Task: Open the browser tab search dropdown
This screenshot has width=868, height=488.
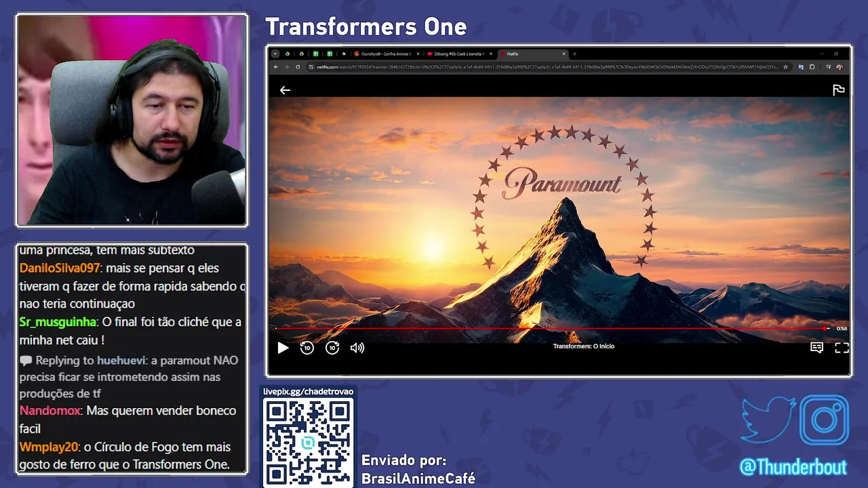Action: click(275, 54)
